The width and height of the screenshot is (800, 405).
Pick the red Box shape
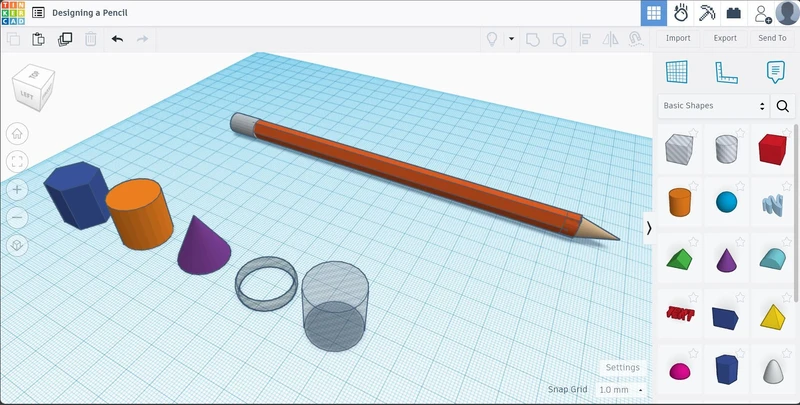(772, 149)
